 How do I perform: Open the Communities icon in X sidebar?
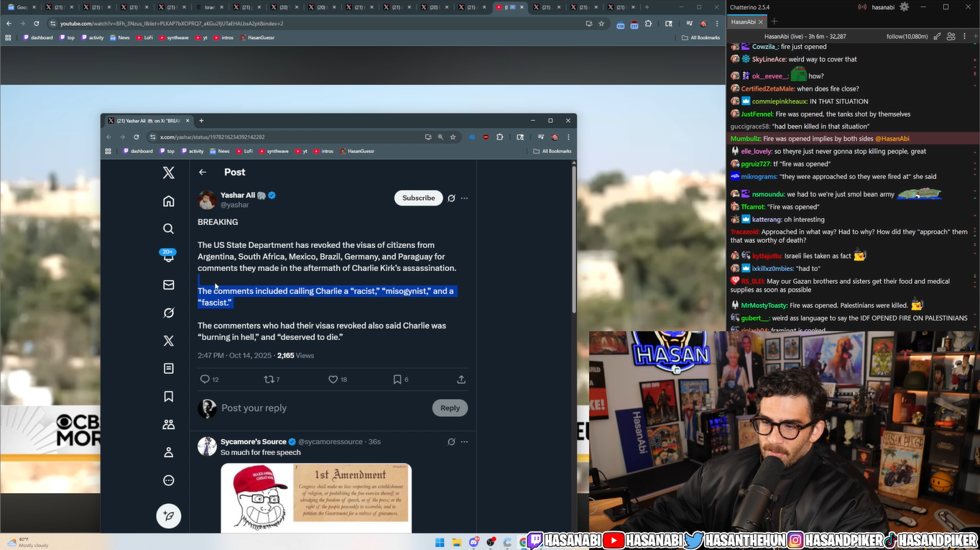tap(169, 424)
